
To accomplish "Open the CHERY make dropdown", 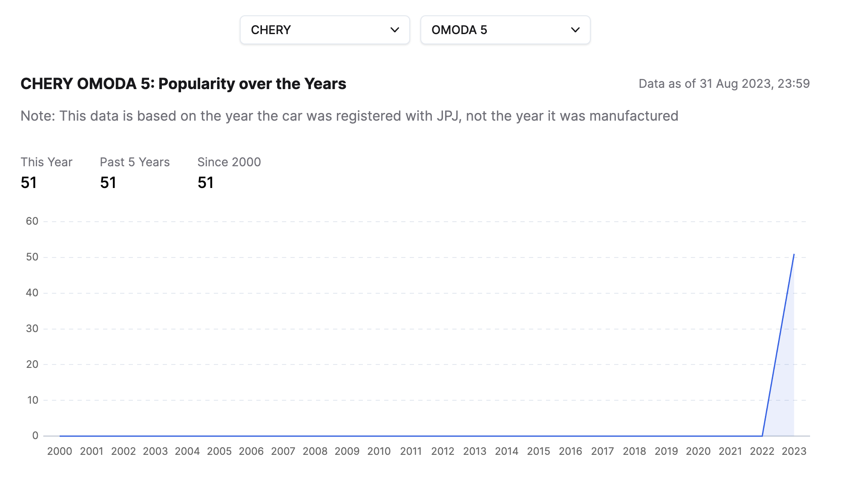I will pos(325,30).
